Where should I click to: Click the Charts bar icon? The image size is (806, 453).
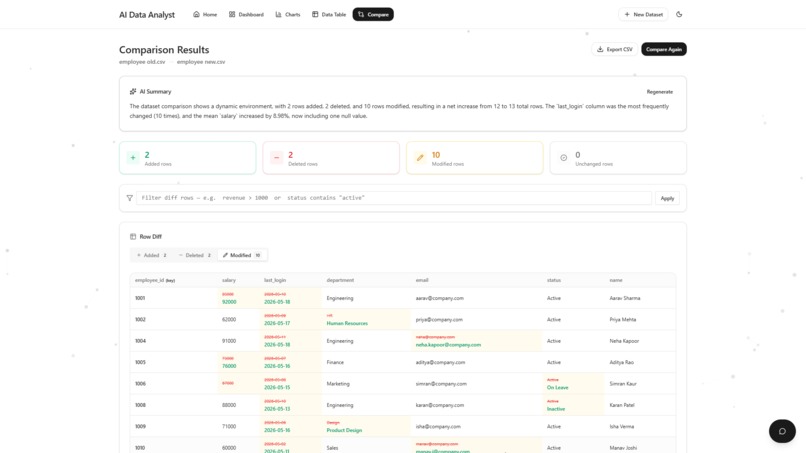279,14
